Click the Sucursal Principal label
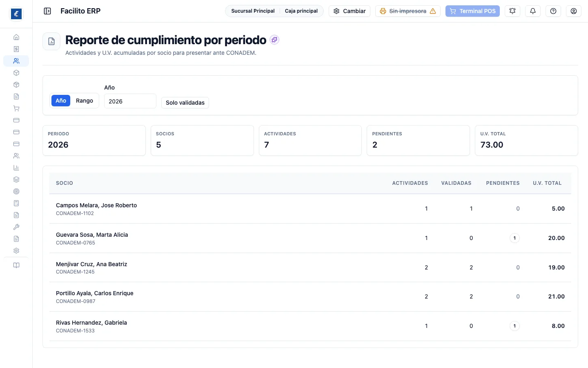 tap(253, 11)
